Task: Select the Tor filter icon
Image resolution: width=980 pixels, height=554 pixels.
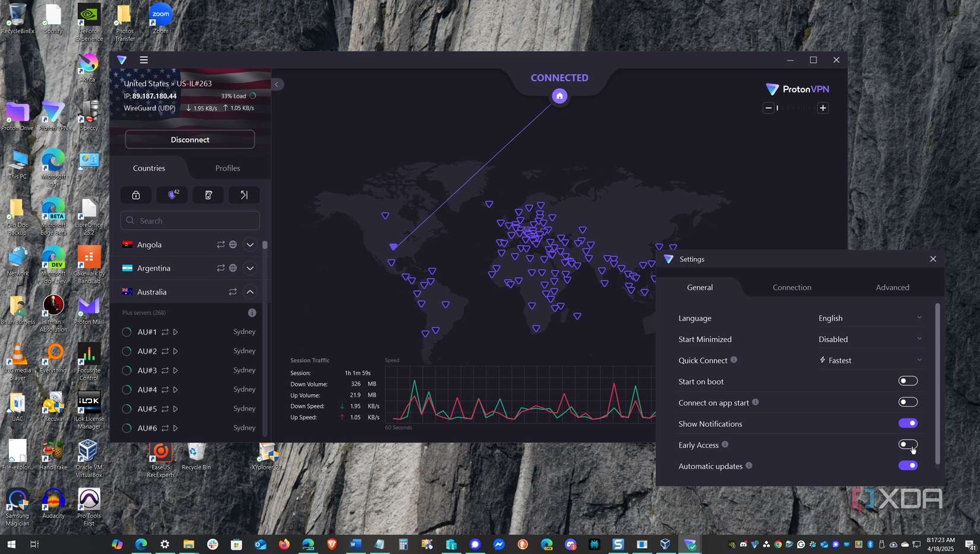Action: tap(244, 195)
